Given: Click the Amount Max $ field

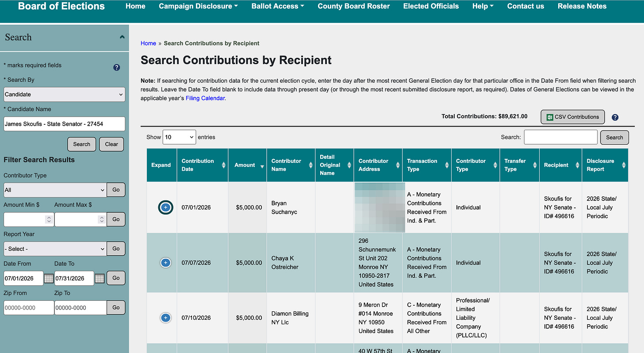Looking at the screenshot, I should click(80, 219).
